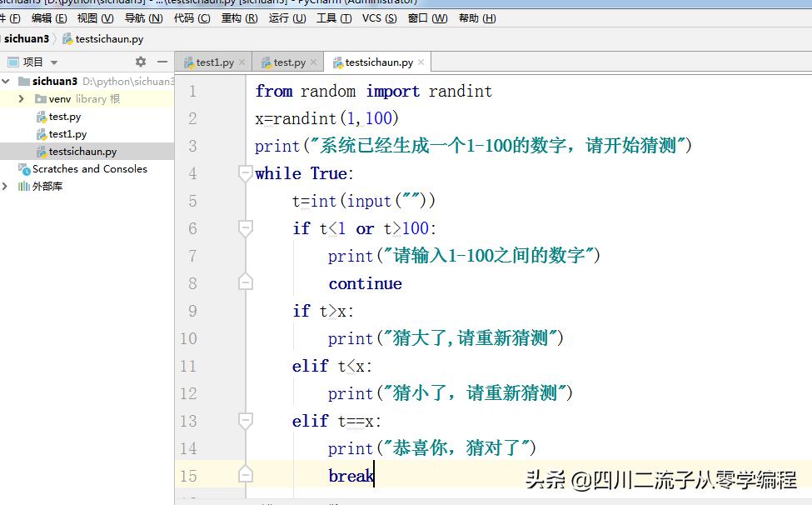Click the Python file icon beside test1.py
This screenshot has height=505, width=812.
[40, 133]
